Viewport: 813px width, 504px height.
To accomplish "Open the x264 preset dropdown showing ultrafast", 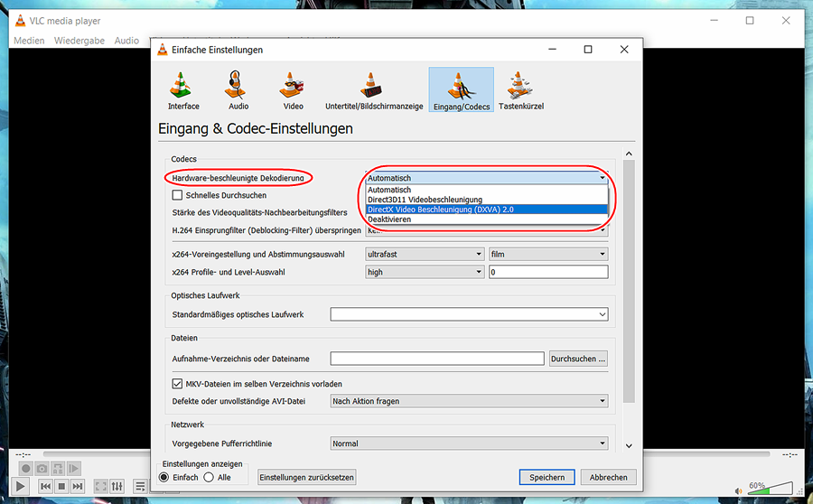I will click(425, 254).
